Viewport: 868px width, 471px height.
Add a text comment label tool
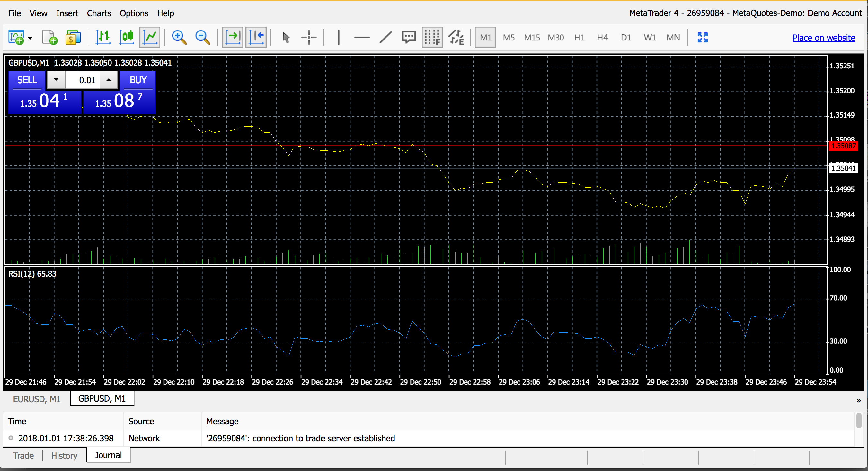[x=409, y=37]
